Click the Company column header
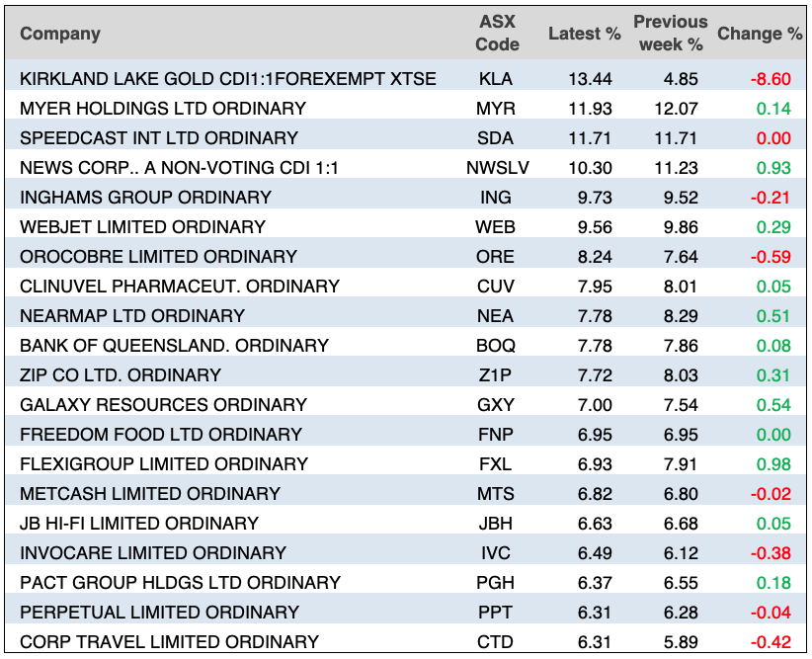 [60, 34]
